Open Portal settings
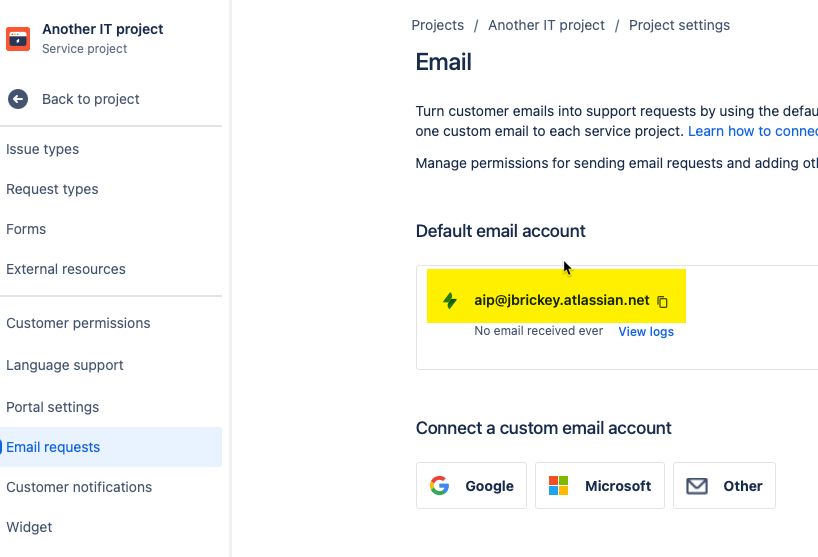Screen dimensions: 818x557 53,407
